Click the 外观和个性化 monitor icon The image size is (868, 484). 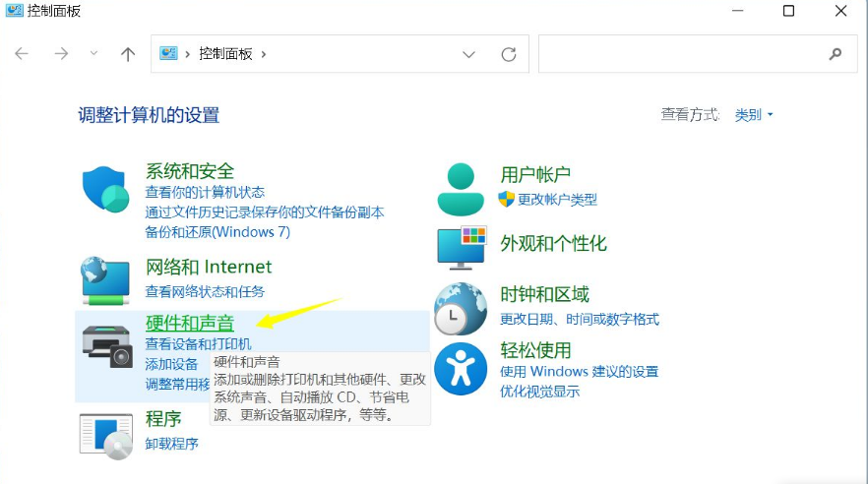(x=461, y=246)
